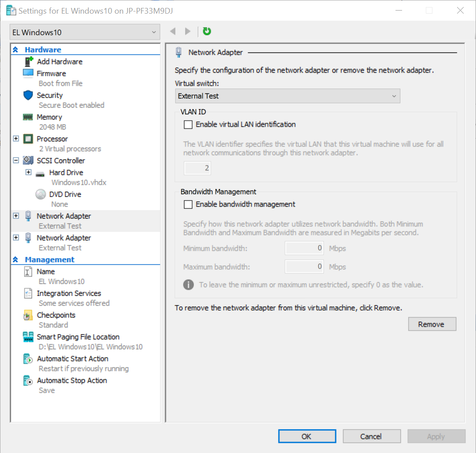This screenshot has width=476, height=453.
Task: Click the Add Hardware icon
Action: click(28, 62)
